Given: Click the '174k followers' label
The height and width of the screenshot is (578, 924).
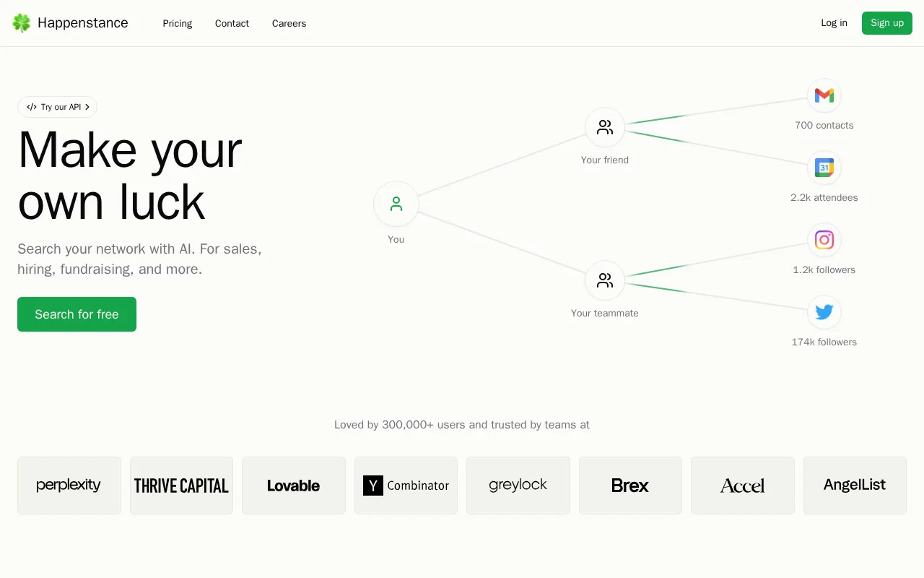Looking at the screenshot, I should coord(824,342).
